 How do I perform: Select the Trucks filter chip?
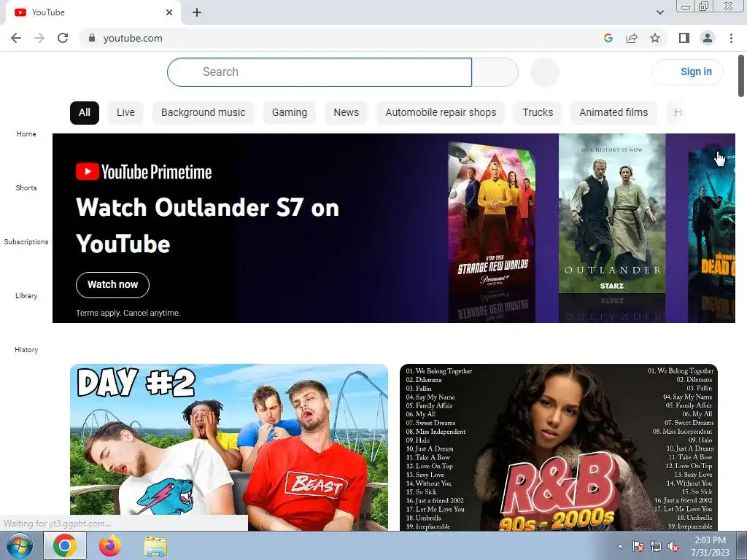(538, 112)
